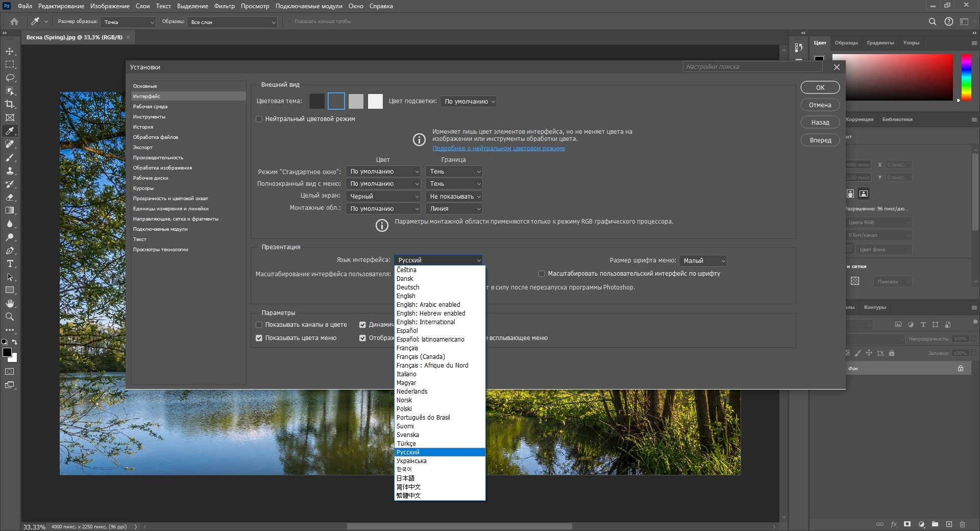Open the 'Целый экран' color dropdown

[383, 197]
